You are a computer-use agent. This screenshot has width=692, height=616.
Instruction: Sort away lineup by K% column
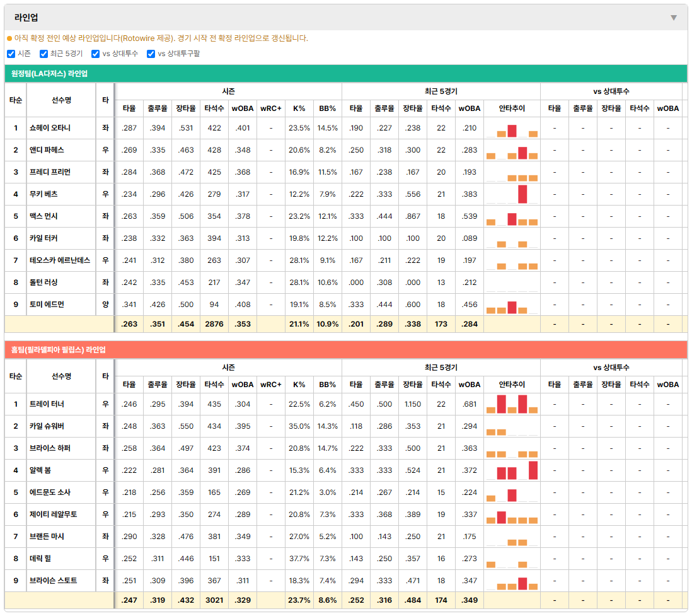(x=299, y=108)
